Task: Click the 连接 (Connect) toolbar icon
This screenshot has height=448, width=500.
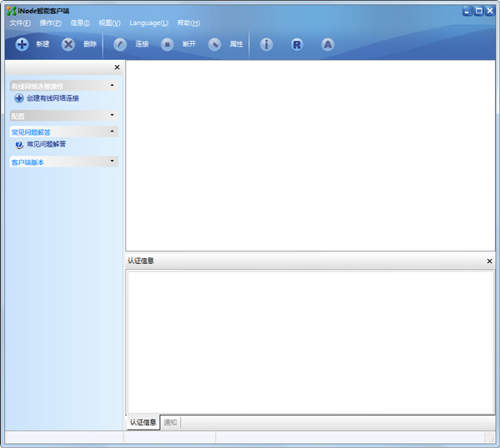Action: (x=120, y=44)
